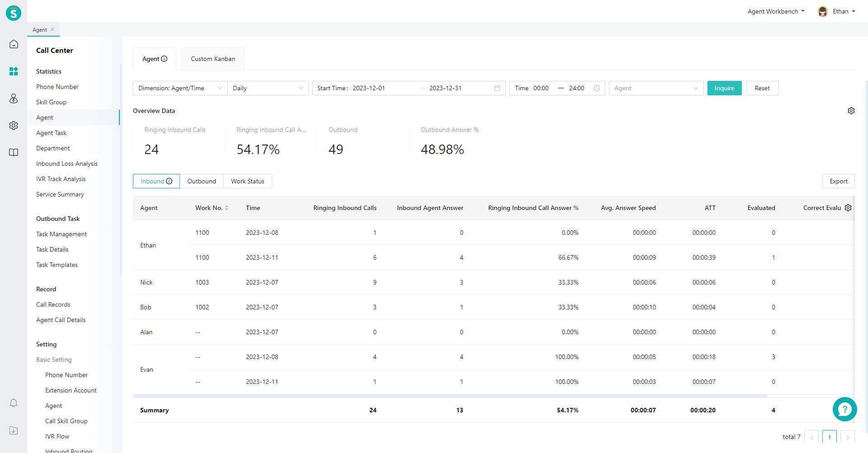Open Overview Data settings gear

[x=851, y=111]
